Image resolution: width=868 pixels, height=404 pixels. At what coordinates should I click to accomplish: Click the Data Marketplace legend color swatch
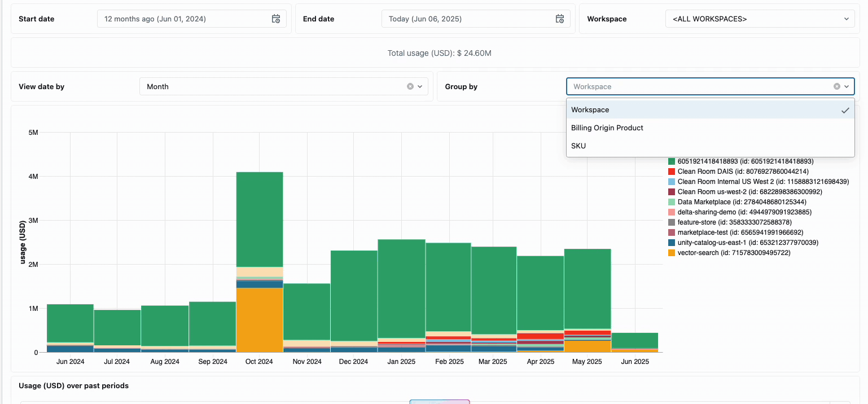(x=672, y=202)
